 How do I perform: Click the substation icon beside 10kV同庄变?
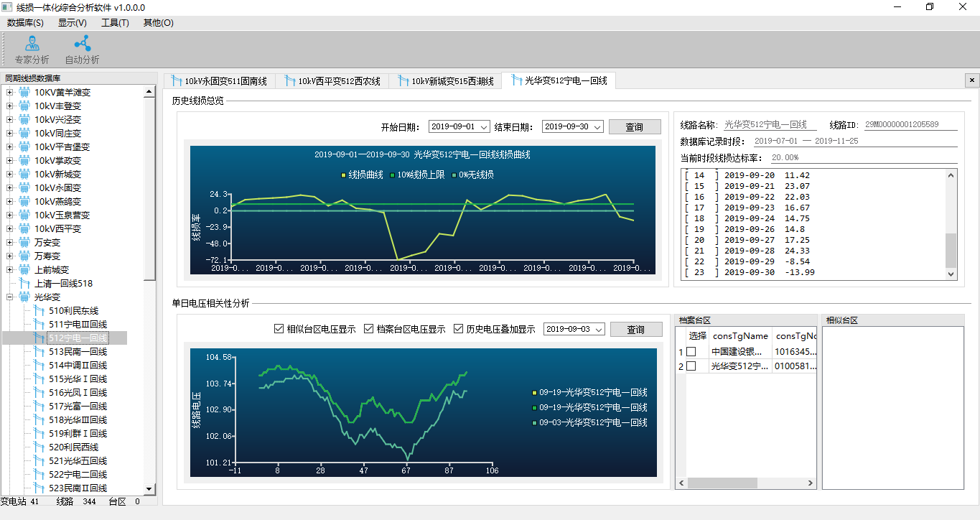24,133
